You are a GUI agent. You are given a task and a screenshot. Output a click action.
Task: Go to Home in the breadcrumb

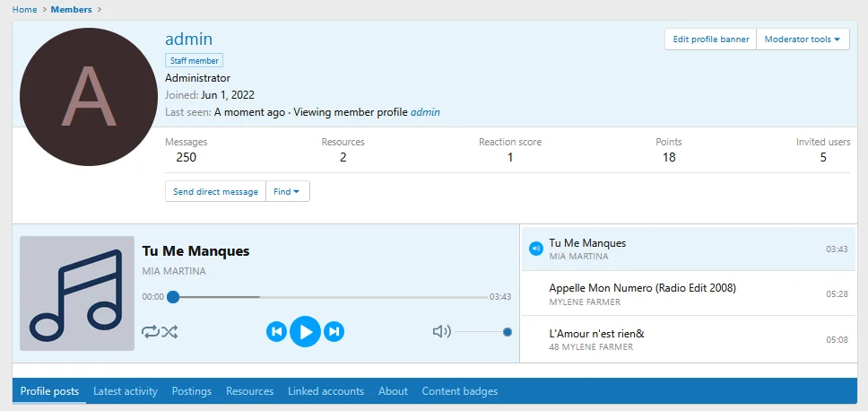tap(24, 9)
